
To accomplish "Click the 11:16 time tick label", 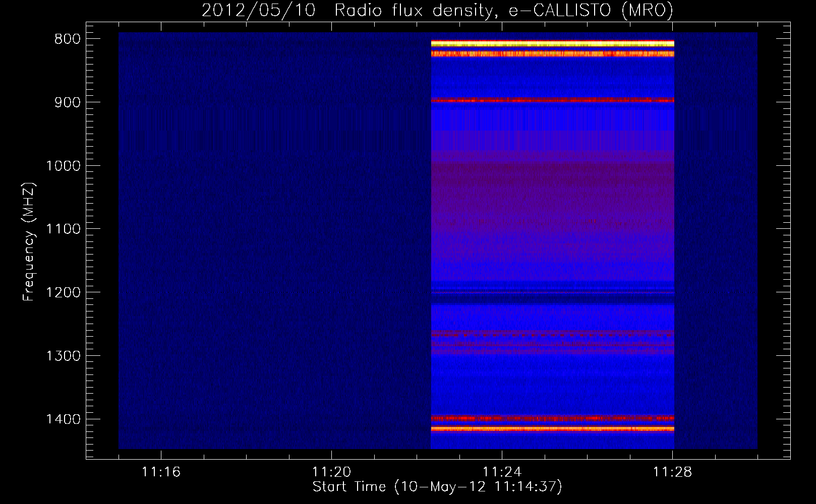I will pyautogui.click(x=161, y=472).
